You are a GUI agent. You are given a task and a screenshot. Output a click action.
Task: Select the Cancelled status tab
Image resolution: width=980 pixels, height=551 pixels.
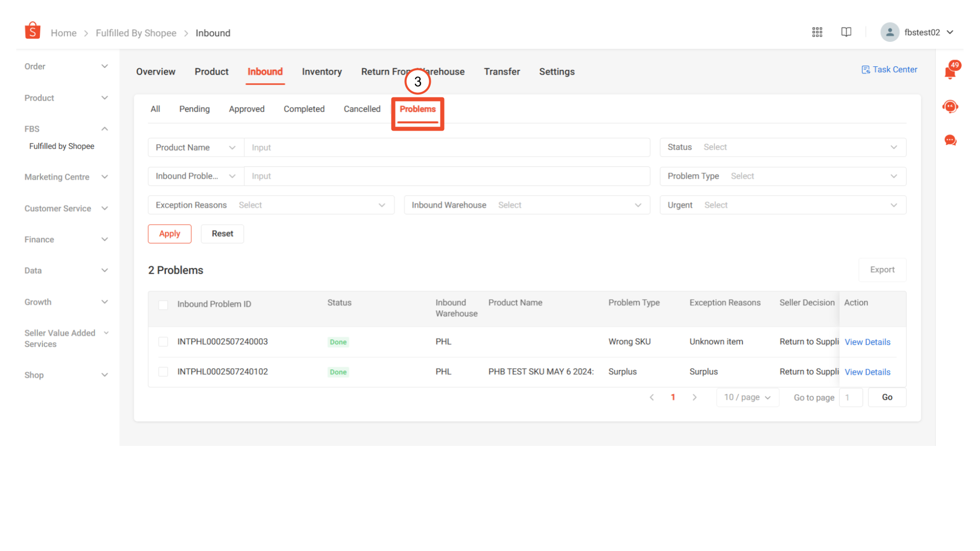click(x=362, y=109)
